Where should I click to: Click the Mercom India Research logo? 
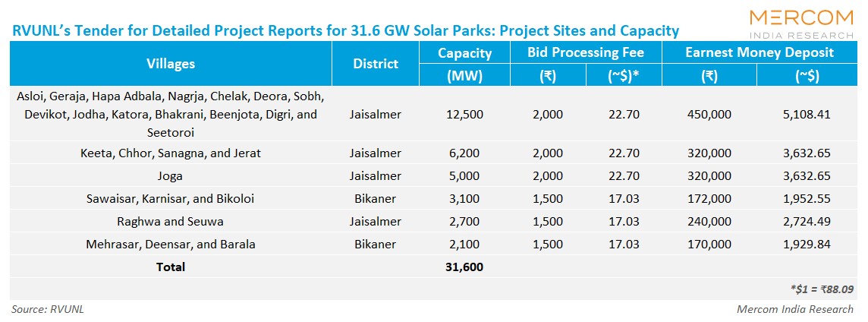pos(801,24)
